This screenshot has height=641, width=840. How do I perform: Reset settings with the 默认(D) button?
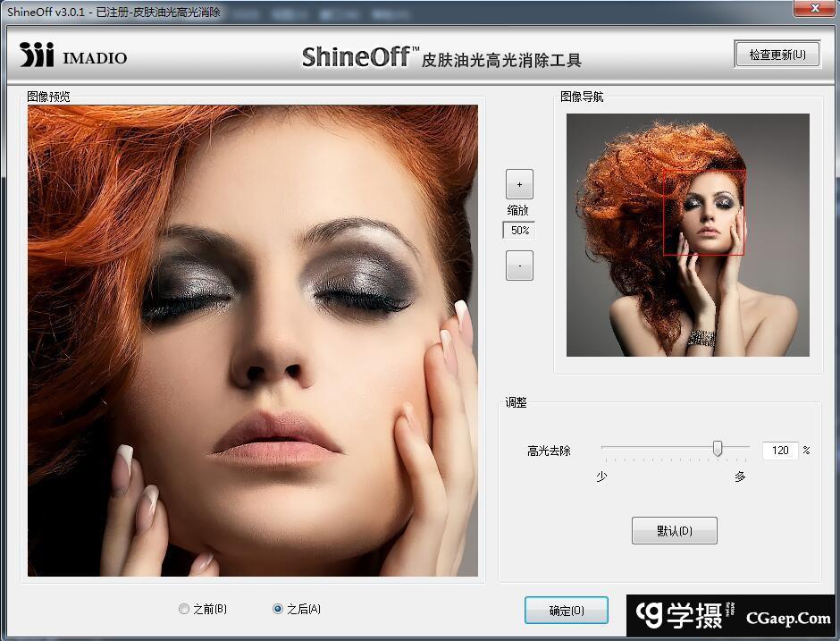coord(674,530)
